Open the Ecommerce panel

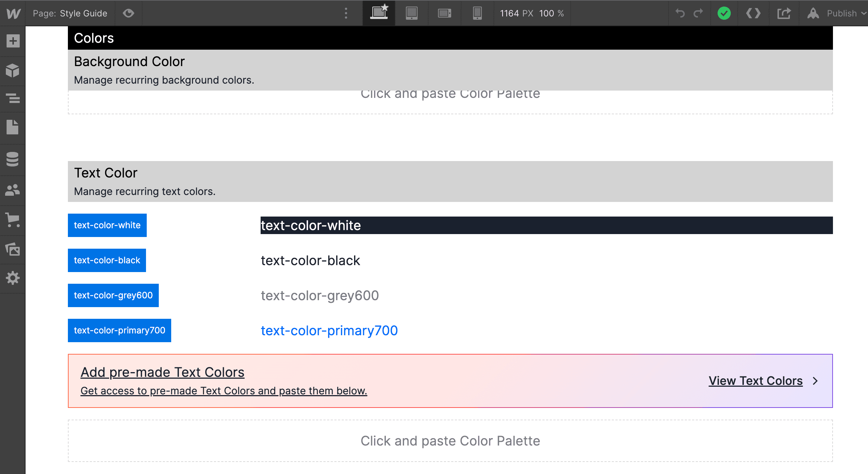(13, 220)
